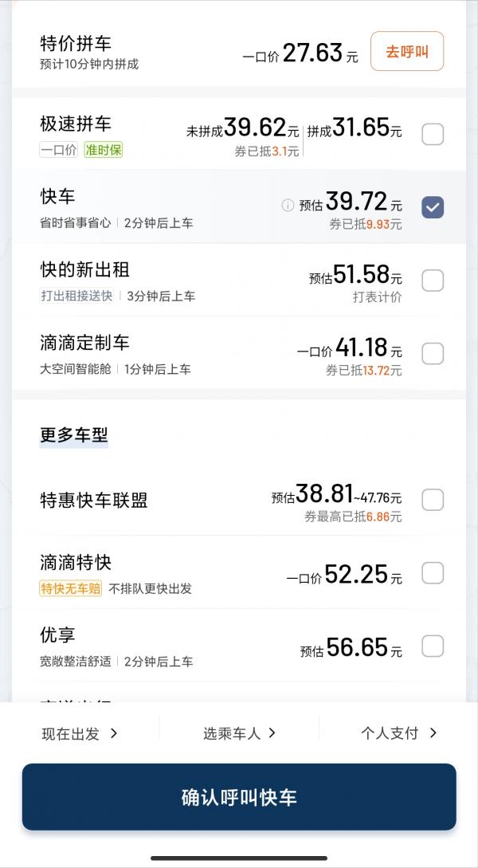Tap the home indicator bar at bottom

pos(239,857)
